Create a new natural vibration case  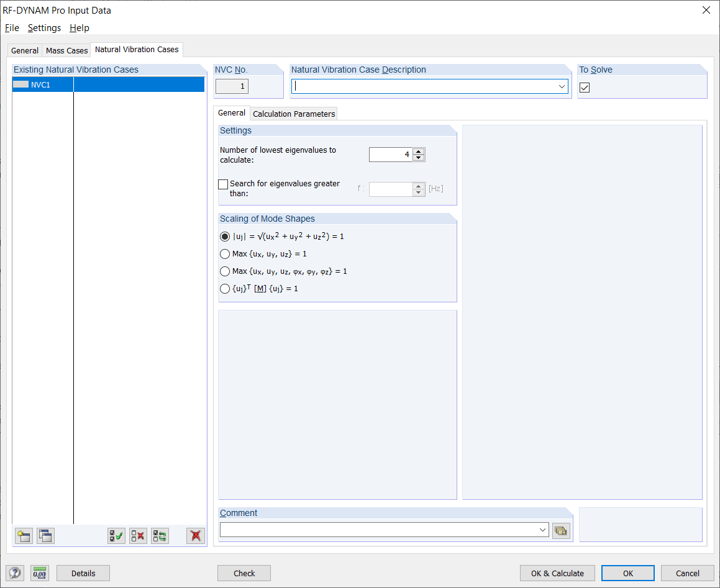pos(24,536)
